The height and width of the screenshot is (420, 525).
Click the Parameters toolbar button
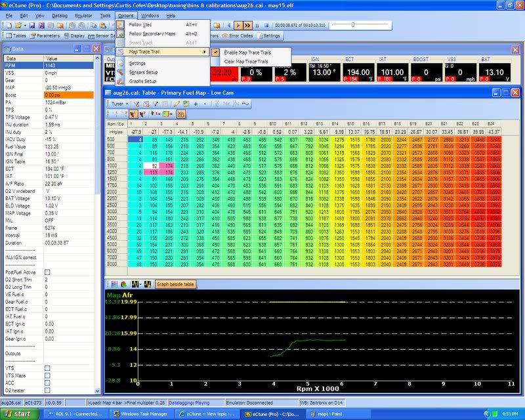coord(45,35)
